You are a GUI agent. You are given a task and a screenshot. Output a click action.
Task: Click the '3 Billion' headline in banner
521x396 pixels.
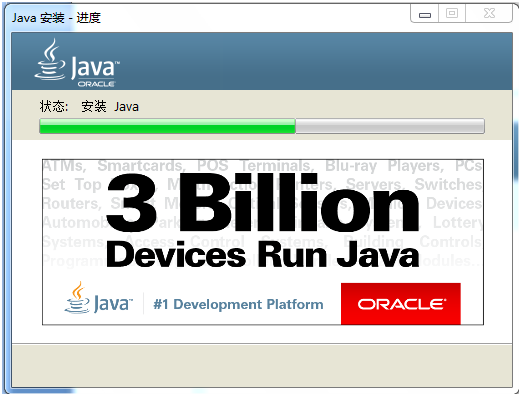pyautogui.click(x=262, y=203)
